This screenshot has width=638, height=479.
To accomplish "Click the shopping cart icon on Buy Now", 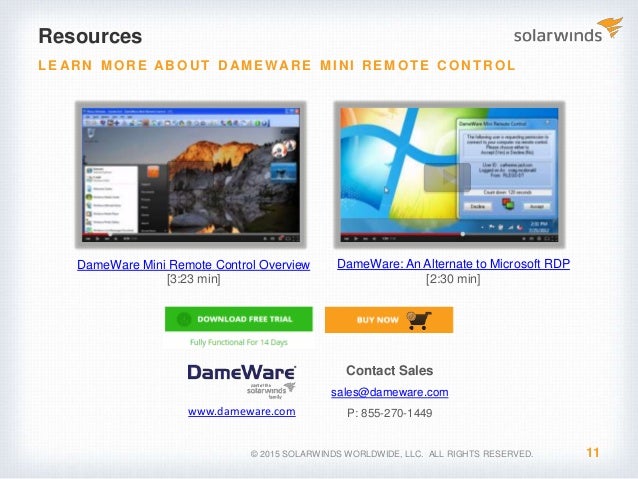I will [x=419, y=320].
